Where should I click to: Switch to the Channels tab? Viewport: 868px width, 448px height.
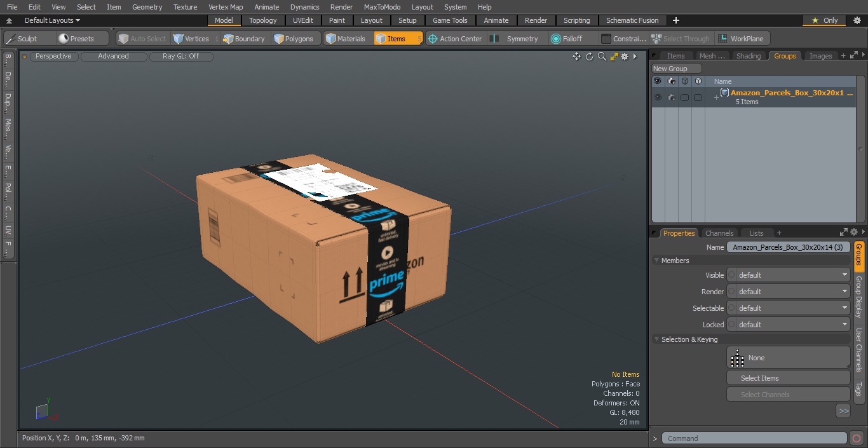[719, 233]
